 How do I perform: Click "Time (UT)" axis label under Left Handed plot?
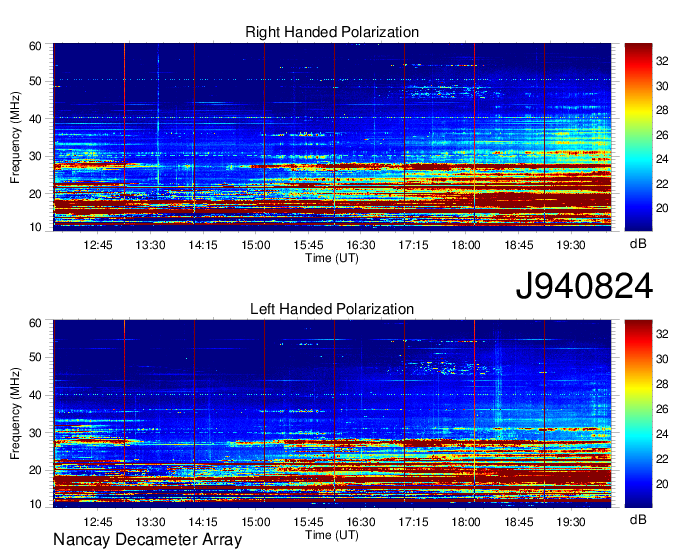(332, 535)
